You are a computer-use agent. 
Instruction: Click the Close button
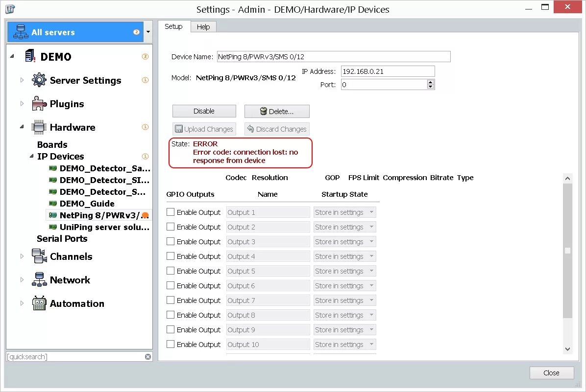click(551, 372)
